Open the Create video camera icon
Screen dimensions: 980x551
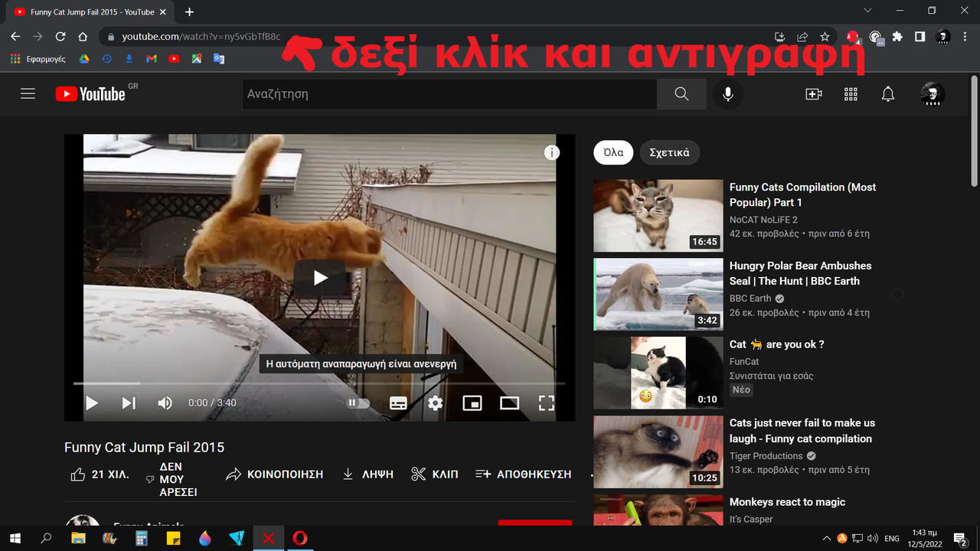(813, 94)
